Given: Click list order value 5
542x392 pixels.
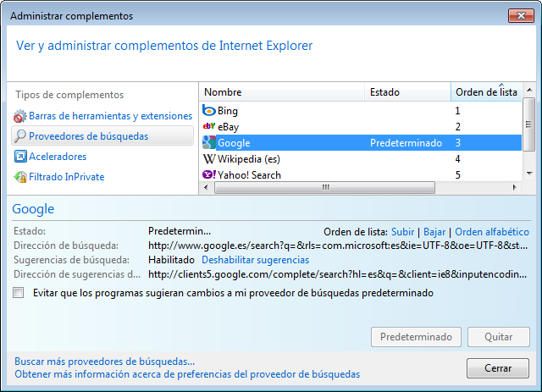Looking at the screenshot, I should [457, 174].
